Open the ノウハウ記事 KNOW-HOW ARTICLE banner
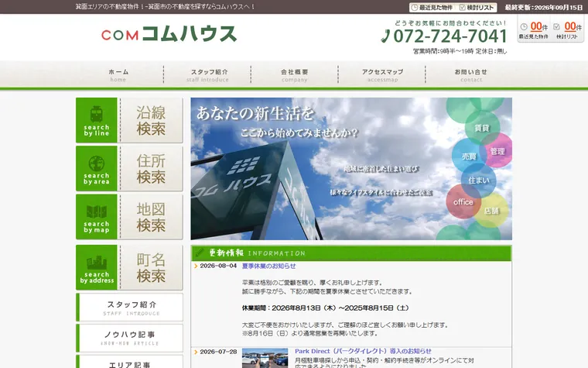The image size is (588, 368). (129, 338)
